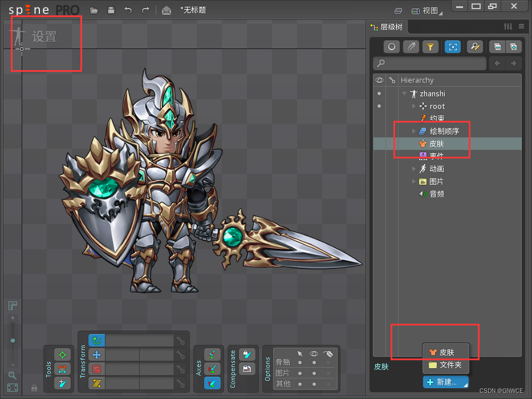Collapse the zhanshi skeleton node
The width and height of the screenshot is (532, 399).
click(404, 93)
